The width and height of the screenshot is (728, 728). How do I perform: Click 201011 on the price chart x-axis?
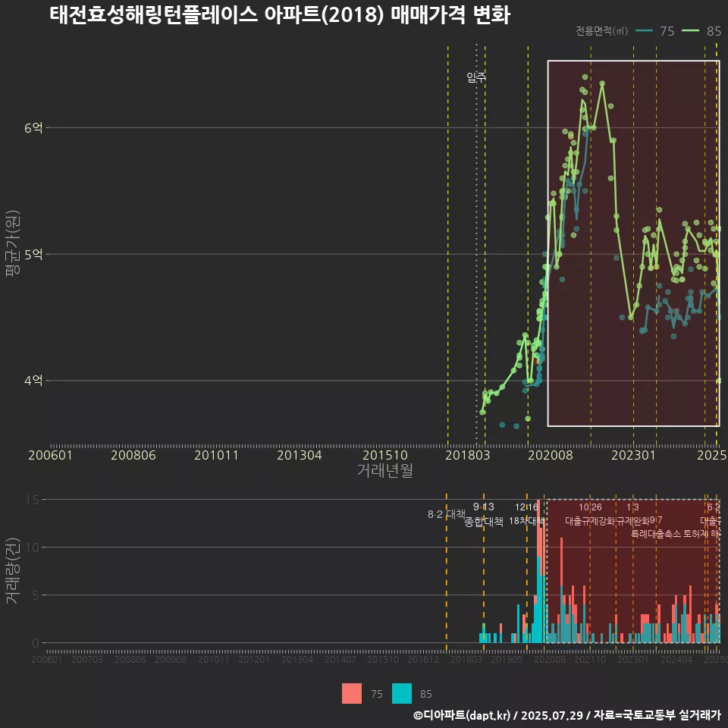pyautogui.click(x=216, y=455)
